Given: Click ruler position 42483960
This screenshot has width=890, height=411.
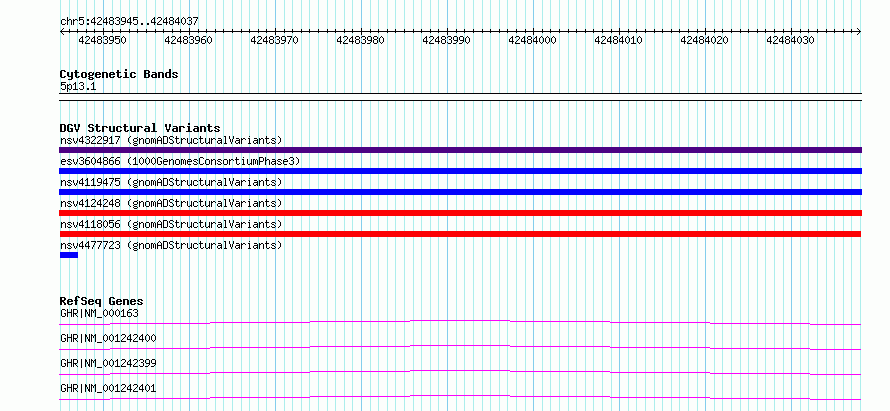Looking at the screenshot, I should point(188,40).
